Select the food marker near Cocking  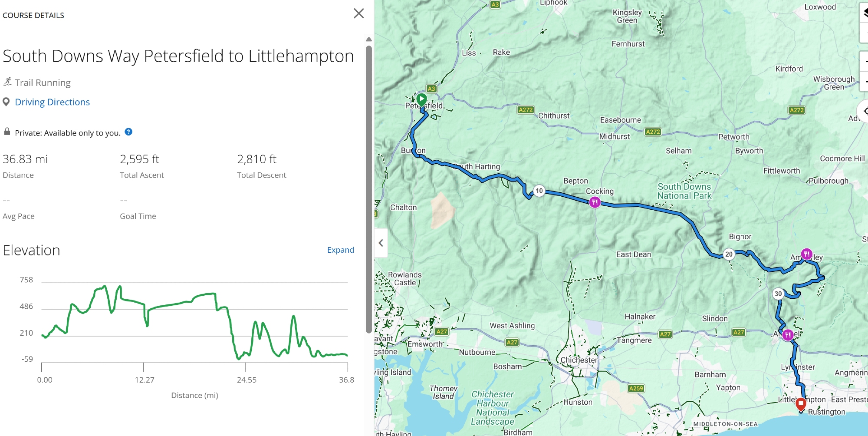point(595,202)
